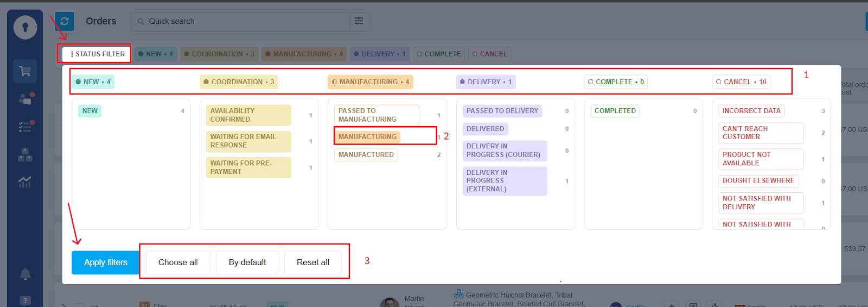Viewport: 868px width, 307px height.
Task: Toggle the COORDINATION • 3 group in filter panel
Action: click(239, 82)
